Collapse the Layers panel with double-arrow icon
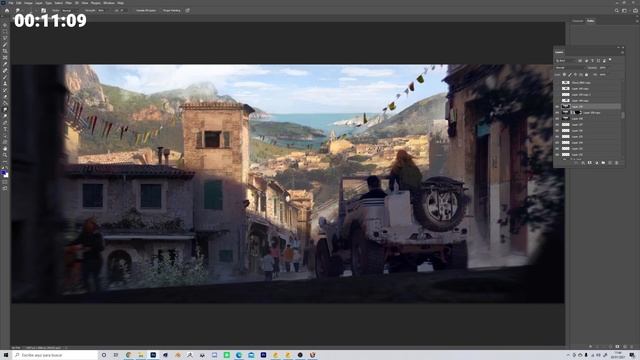 pyautogui.click(x=618, y=47)
